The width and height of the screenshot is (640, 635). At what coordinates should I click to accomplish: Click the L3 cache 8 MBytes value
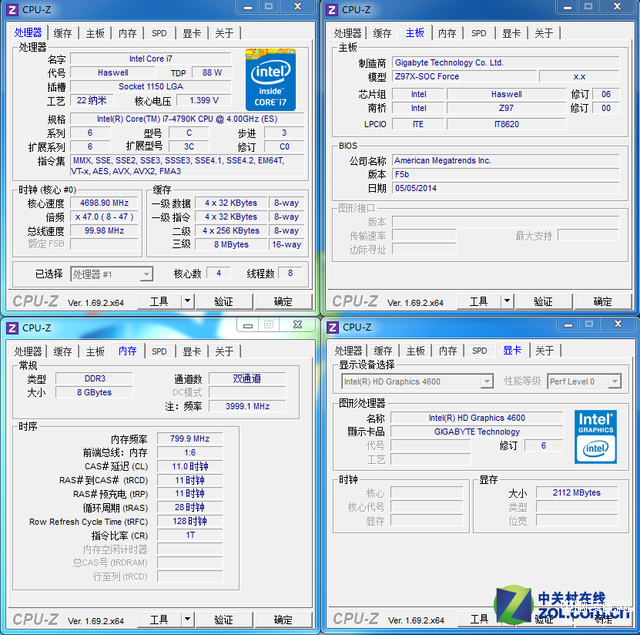point(231,244)
